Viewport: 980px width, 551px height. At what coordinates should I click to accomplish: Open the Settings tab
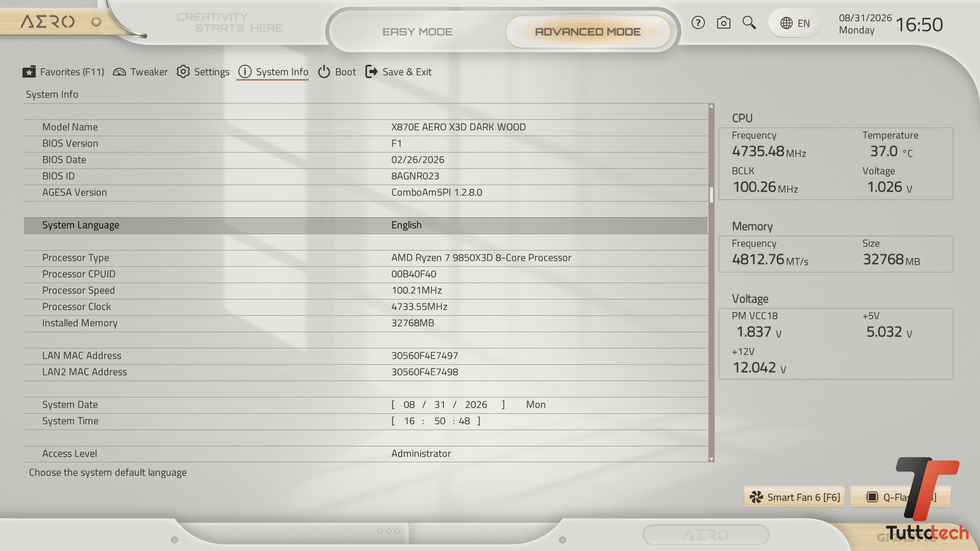point(203,72)
